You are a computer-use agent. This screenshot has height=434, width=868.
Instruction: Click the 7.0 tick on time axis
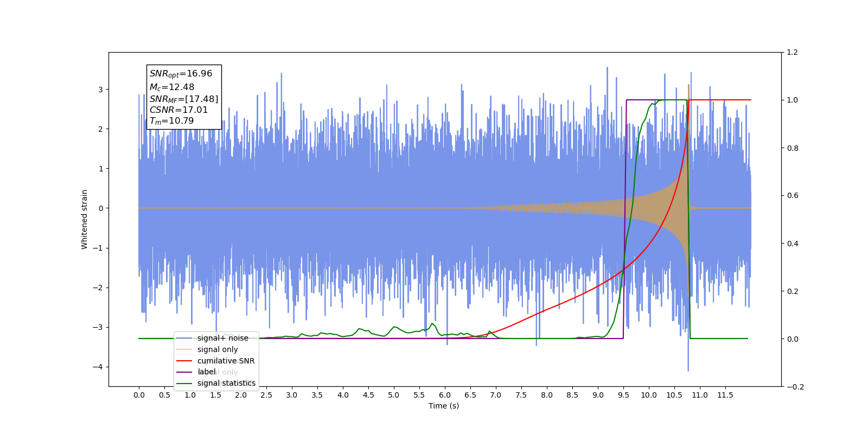[x=496, y=395]
